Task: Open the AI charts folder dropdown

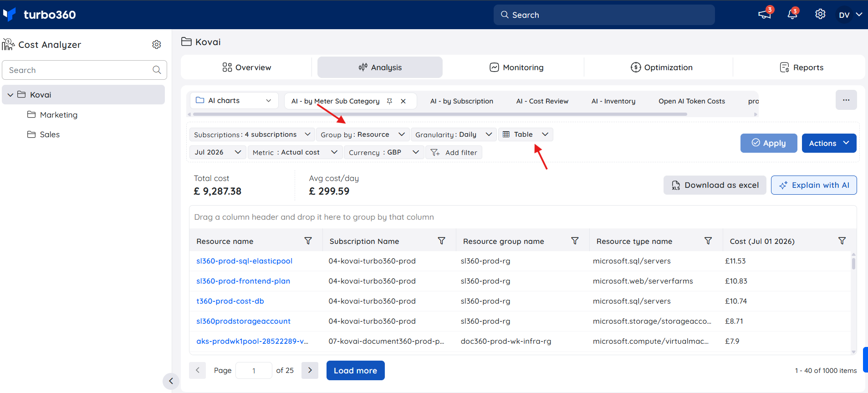Action: [233, 100]
